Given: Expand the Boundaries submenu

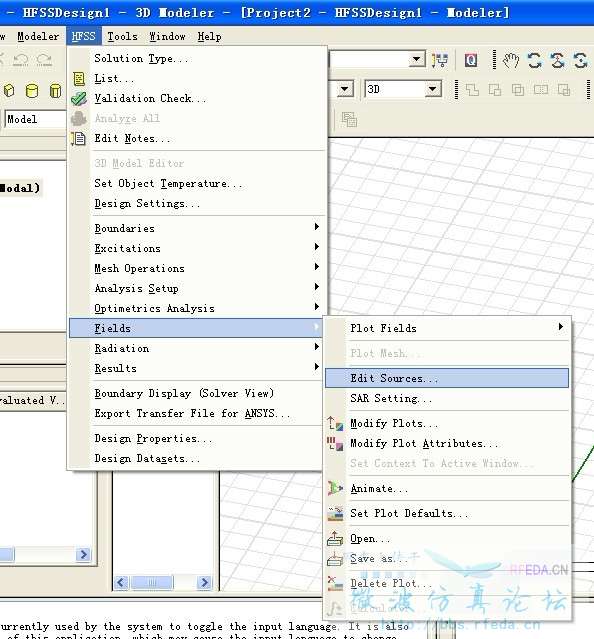Looking at the screenshot, I should (196, 228).
